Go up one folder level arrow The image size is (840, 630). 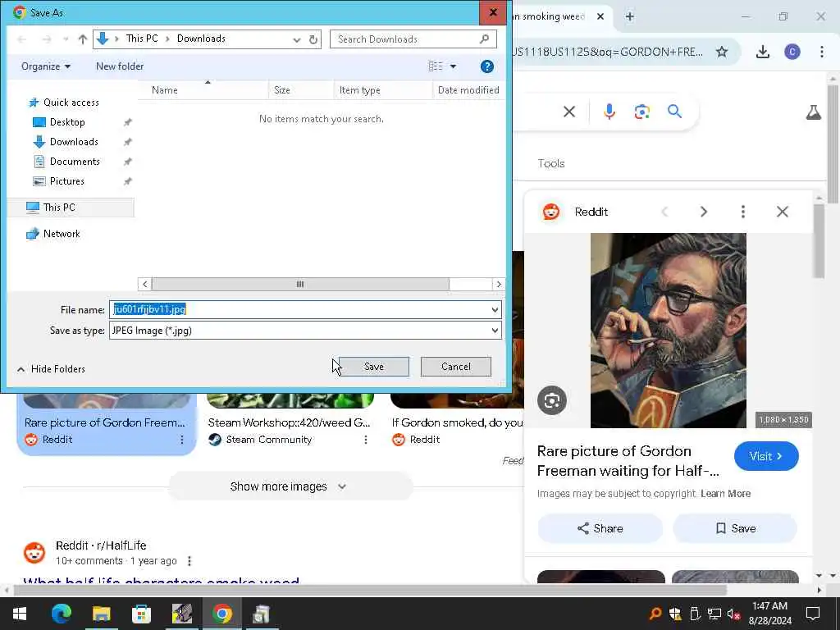point(83,39)
